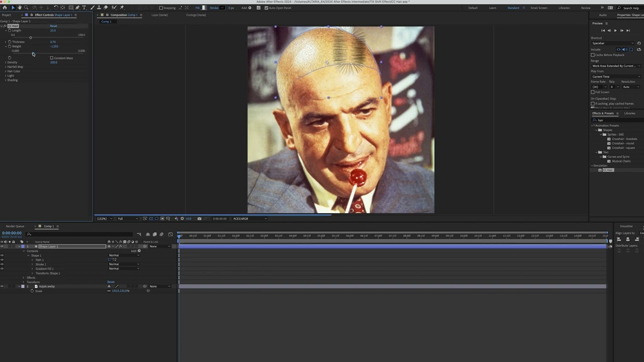
Task: Enable the Constant Mass checkbox
Action: 51,58
